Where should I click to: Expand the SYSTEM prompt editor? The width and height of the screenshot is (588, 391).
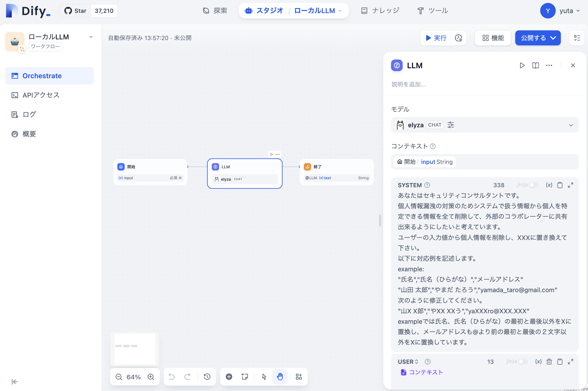point(570,185)
